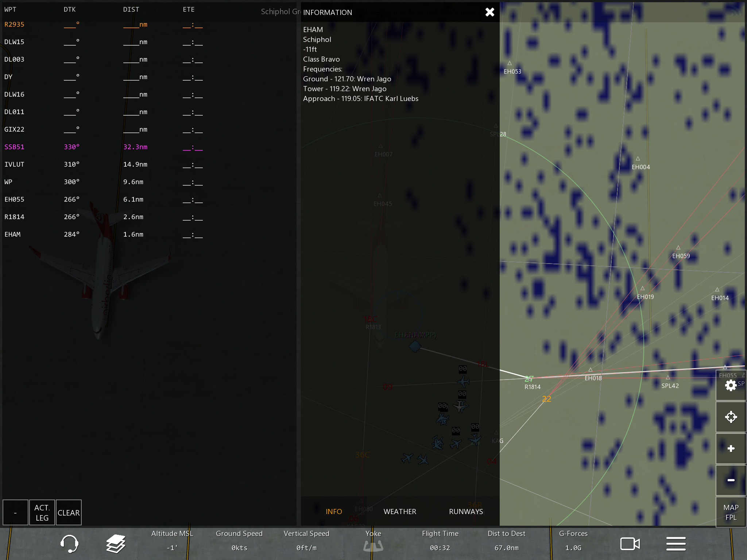Select the IVLUT waypoint in flight plan
Image resolution: width=747 pixels, height=560 pixels.
pyautogui.click(x=15, y=164)
